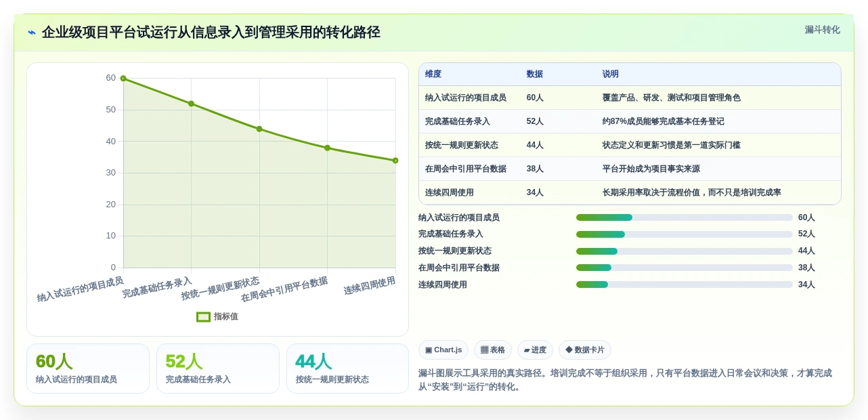Click the 在周会中引用平台数据 progress bar

pos(685,268)
